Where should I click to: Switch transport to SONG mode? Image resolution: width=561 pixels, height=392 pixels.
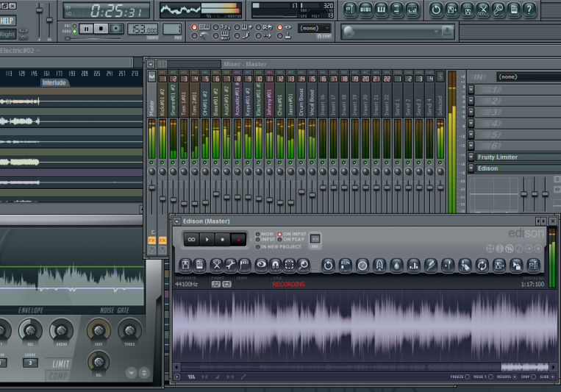pyautogui.click(x=74, y=31)
